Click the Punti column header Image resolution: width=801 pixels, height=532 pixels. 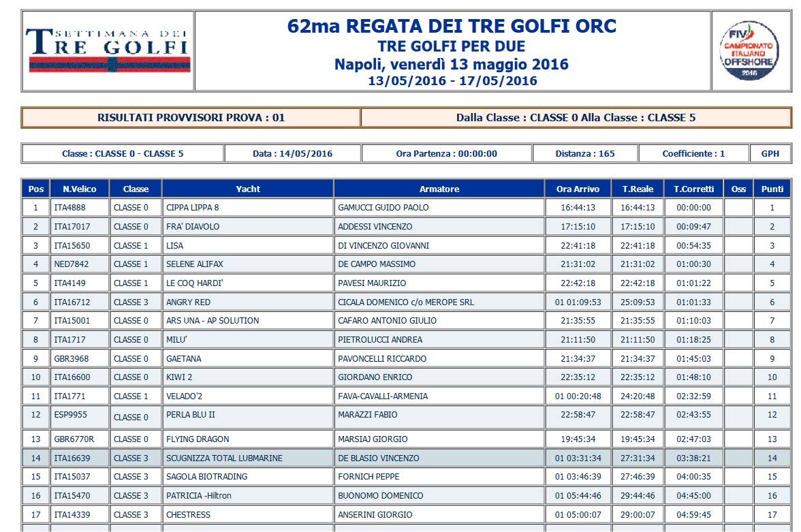coord(772,189)
